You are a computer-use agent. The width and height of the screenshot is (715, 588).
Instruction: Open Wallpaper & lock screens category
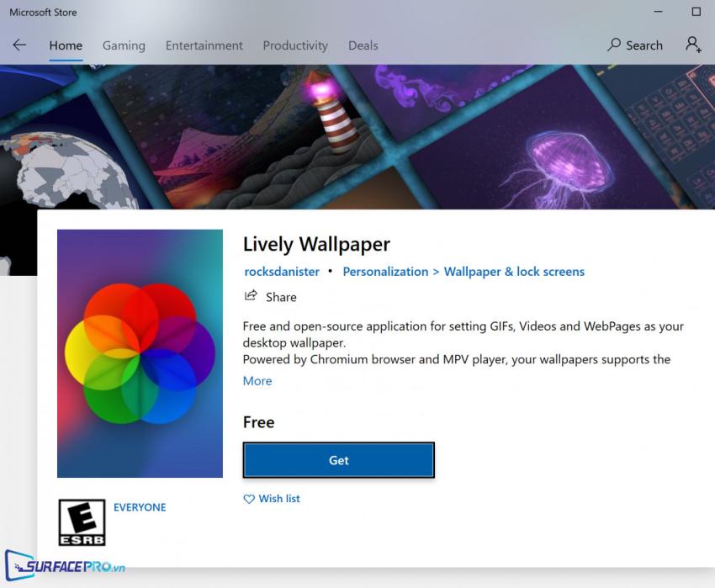click(514, 272)
